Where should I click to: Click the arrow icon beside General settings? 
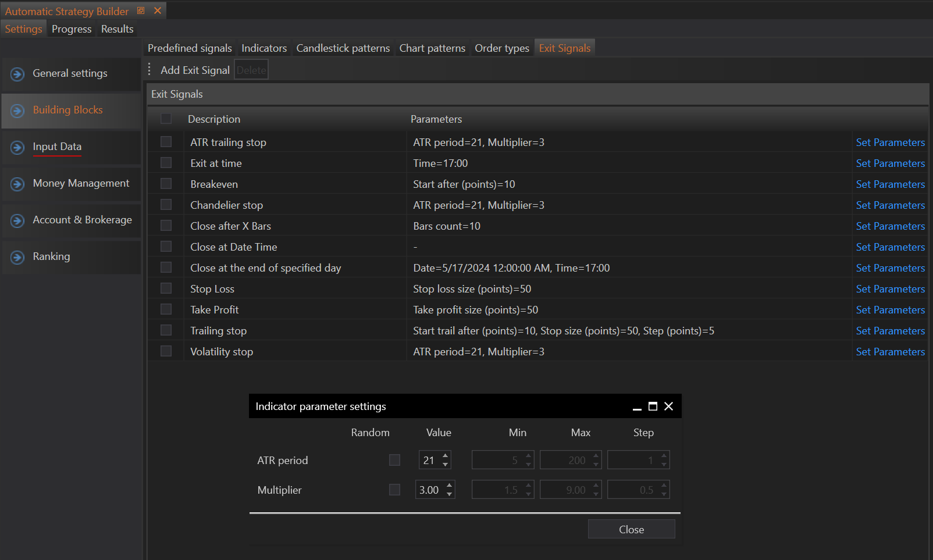tap(17, 74)
